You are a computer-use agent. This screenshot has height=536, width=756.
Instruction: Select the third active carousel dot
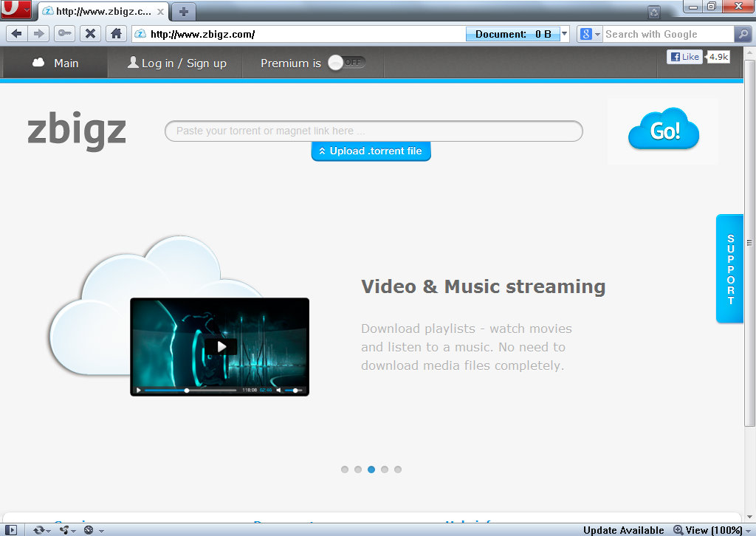(371, 470)
